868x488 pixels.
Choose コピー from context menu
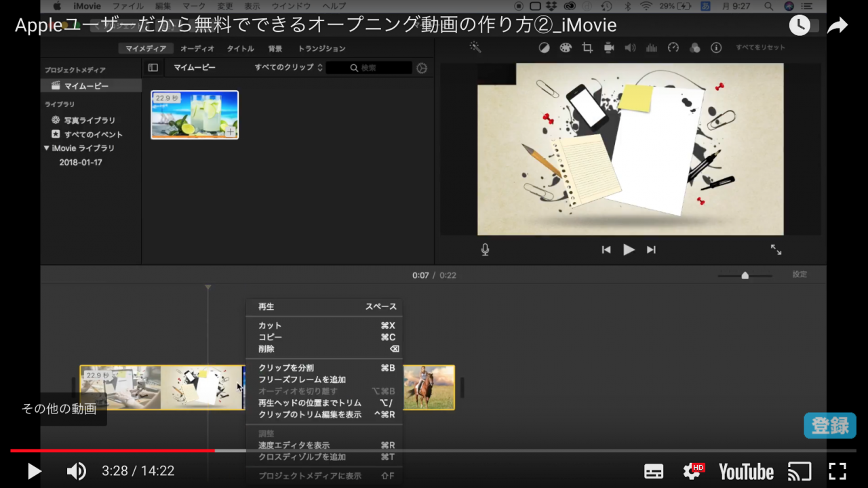coord(324,338)
